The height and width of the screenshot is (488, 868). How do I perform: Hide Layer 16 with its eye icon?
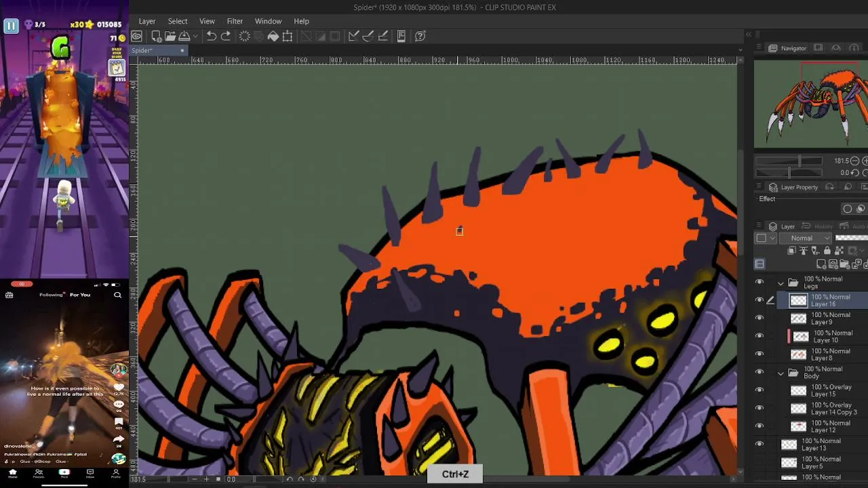click(x=759, y=300)
